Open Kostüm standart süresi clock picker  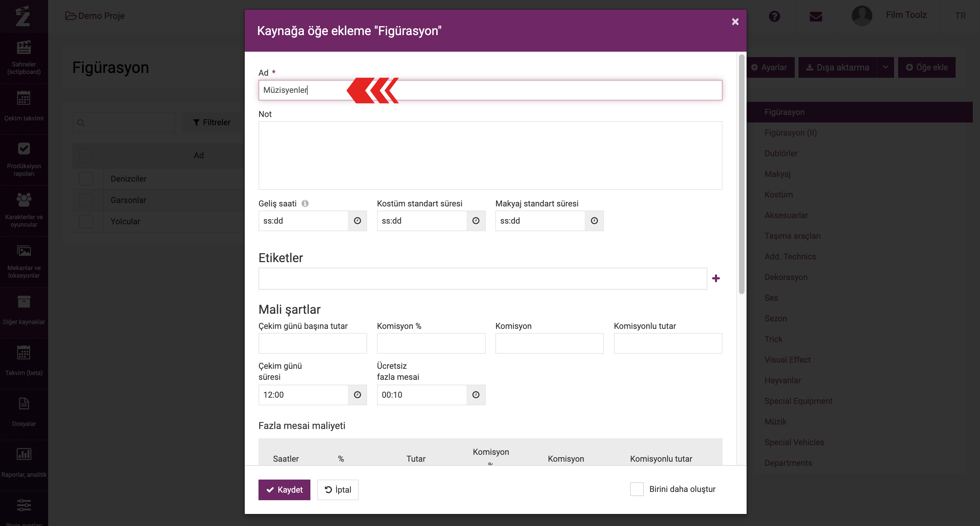click(475, 221)
